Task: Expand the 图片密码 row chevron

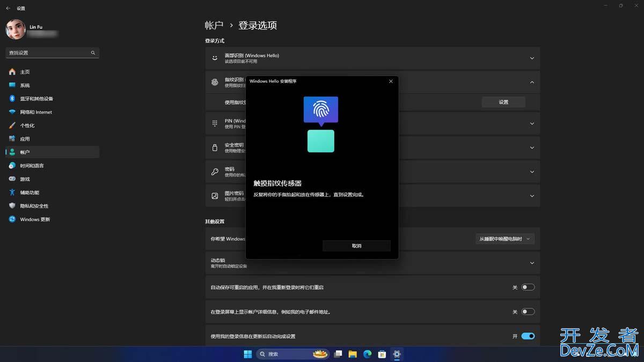Action: (532, 196)
